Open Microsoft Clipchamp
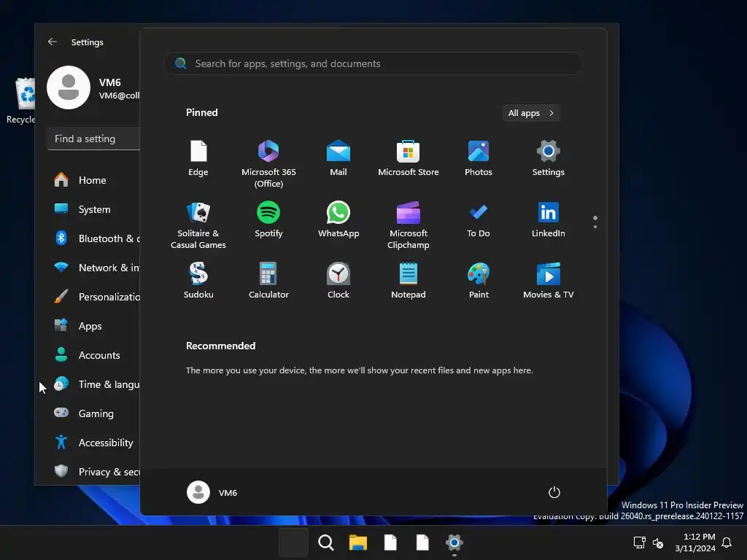The image size is (747, 560). [409, 225]
